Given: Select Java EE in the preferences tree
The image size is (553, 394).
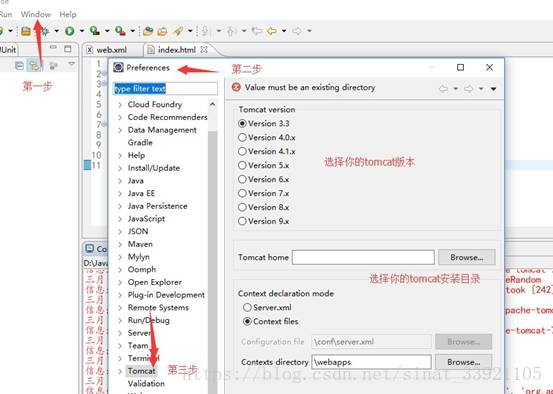Looking at the screenshot, I should pyautogui.click(x=141, y=193).
